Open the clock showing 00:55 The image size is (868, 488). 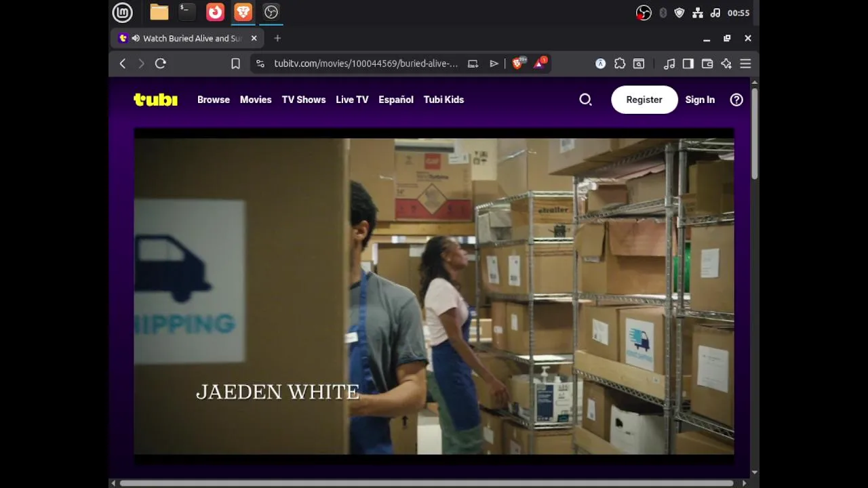pyautogui.click(x=738, y=13)
